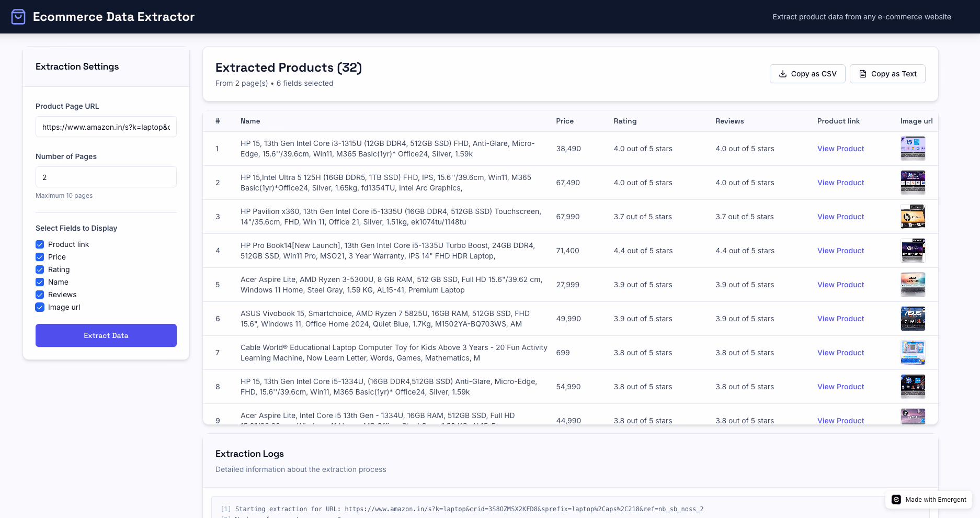Click the Emergent logo icon
The image size is (980, 518).
pyautogui.click(x=896, y=500)
